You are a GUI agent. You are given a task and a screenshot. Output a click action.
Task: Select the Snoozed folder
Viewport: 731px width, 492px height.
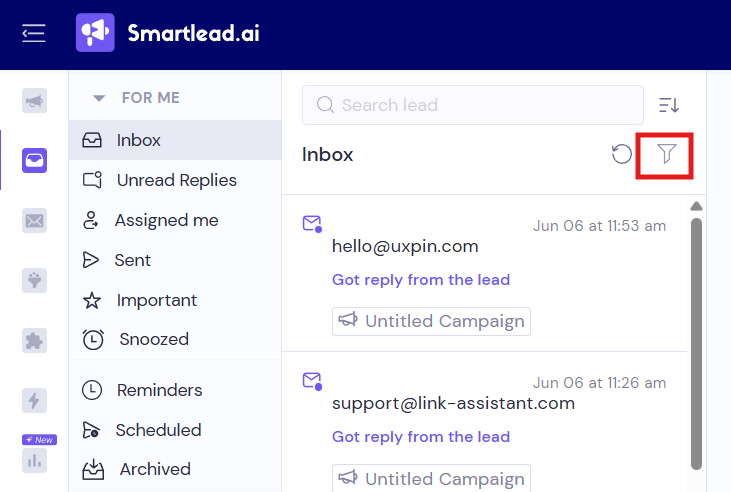175,339
